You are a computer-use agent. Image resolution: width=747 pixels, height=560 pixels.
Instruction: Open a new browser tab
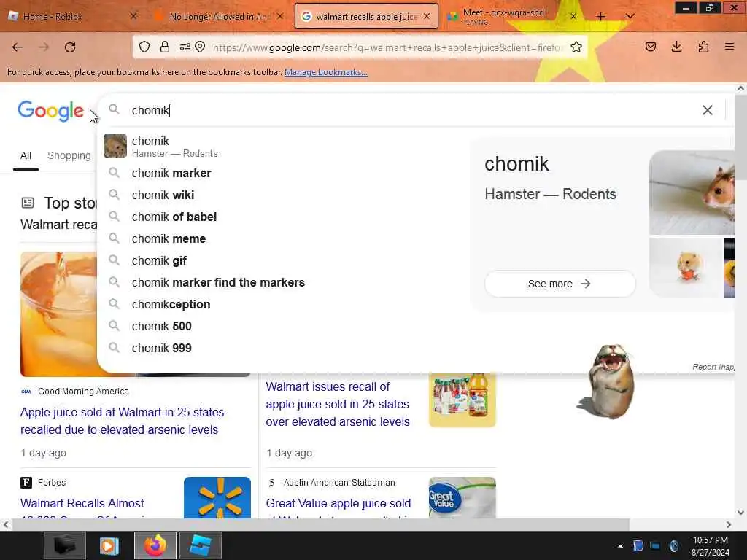pos(601,17)
